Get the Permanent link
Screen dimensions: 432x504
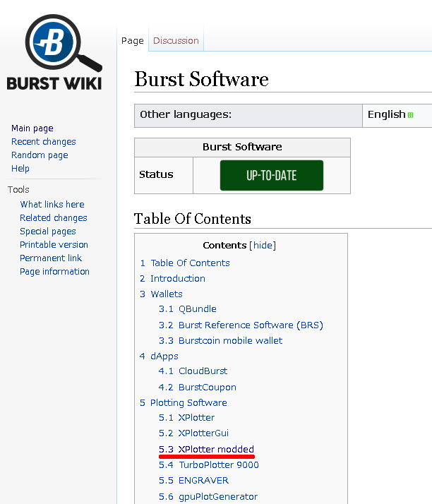(51, 258)
